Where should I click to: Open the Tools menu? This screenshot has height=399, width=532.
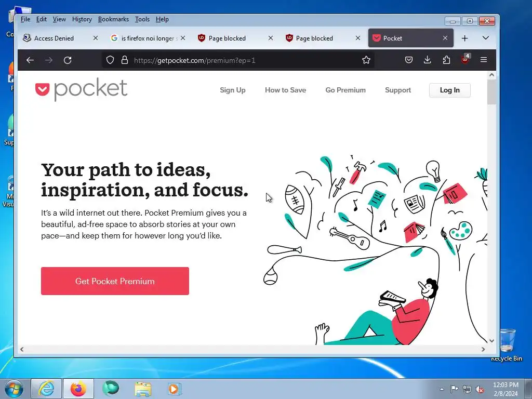(x=142, y=19)
